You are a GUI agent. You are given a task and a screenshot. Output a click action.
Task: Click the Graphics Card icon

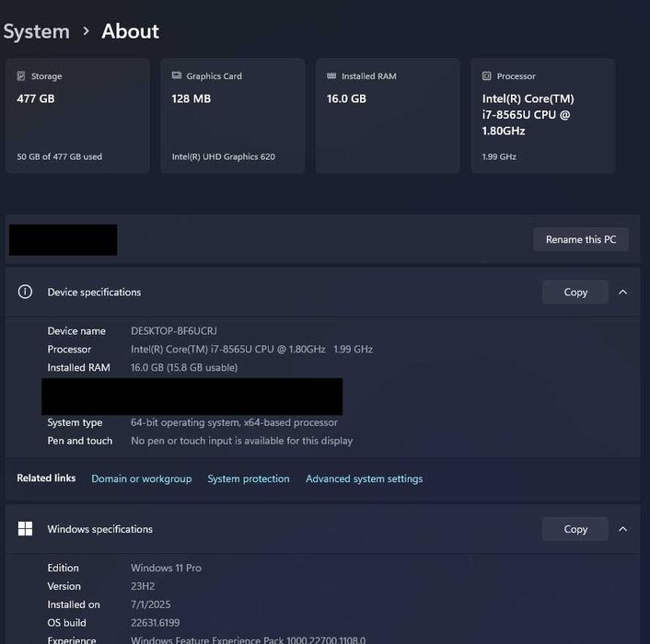coord(177,75)
